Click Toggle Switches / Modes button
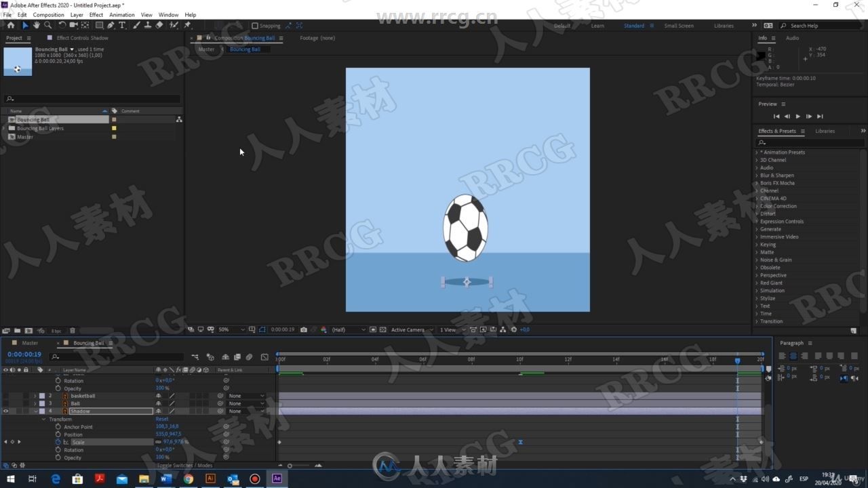 pos(184,466)
